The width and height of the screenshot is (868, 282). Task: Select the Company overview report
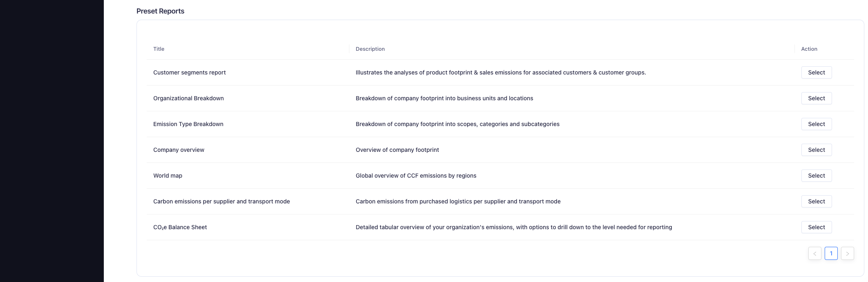coord(816,150)
